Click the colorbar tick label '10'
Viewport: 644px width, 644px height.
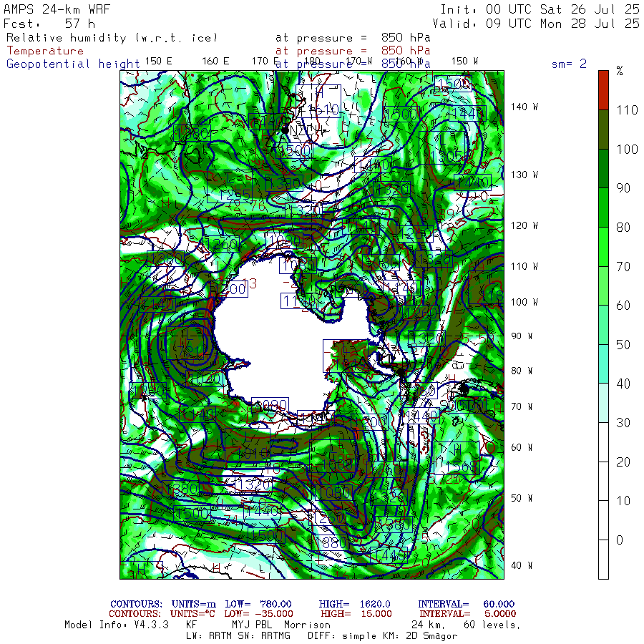(623, 501)
